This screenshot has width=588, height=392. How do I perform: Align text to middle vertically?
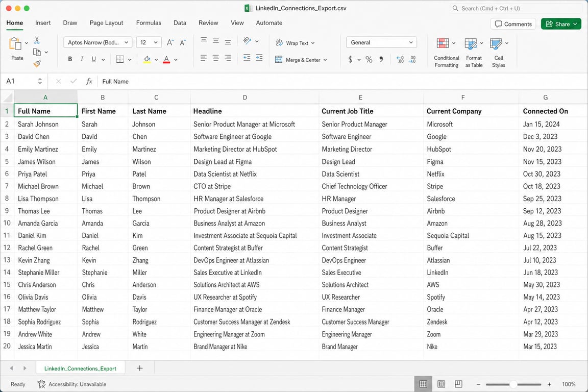[x=216, y=41]
